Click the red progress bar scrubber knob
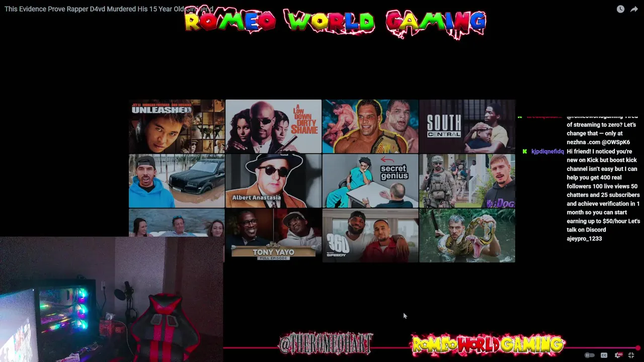The image size is (644, 362). (638, 348)
